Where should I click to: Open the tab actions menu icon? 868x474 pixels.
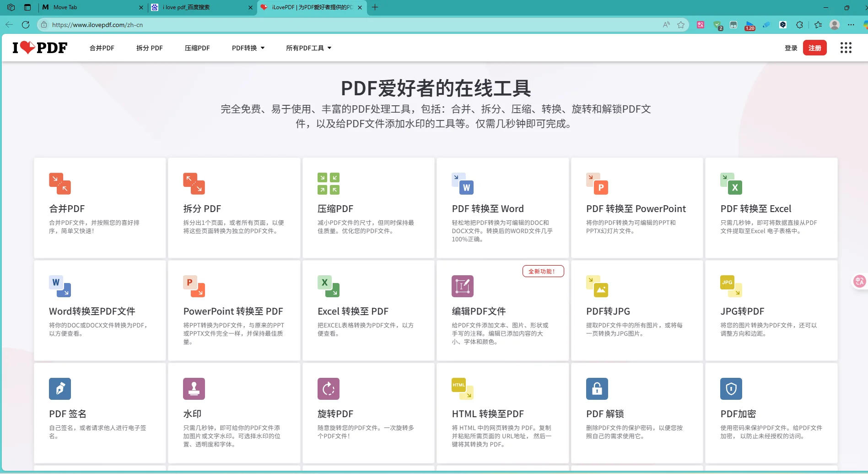tap(27, 7)
